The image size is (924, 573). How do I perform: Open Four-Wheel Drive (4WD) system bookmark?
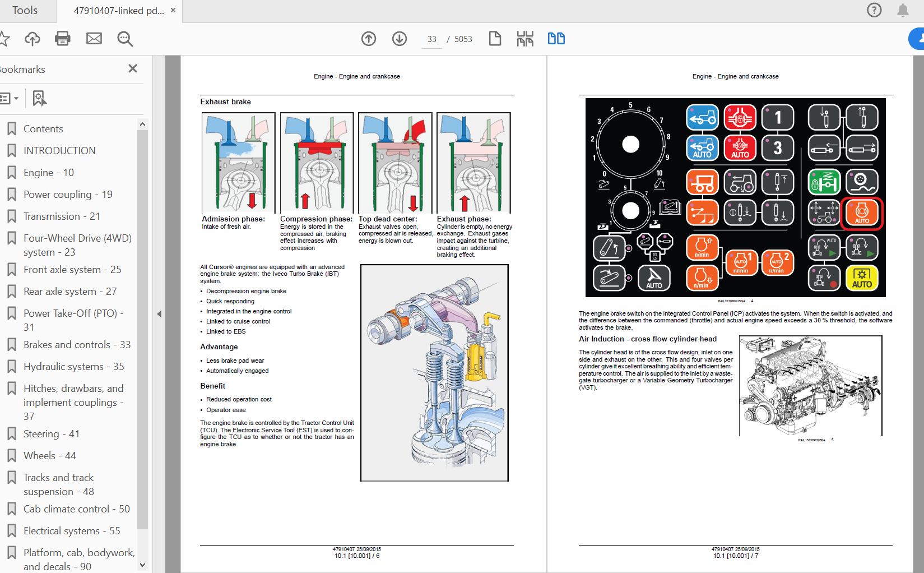coord(77,245)
